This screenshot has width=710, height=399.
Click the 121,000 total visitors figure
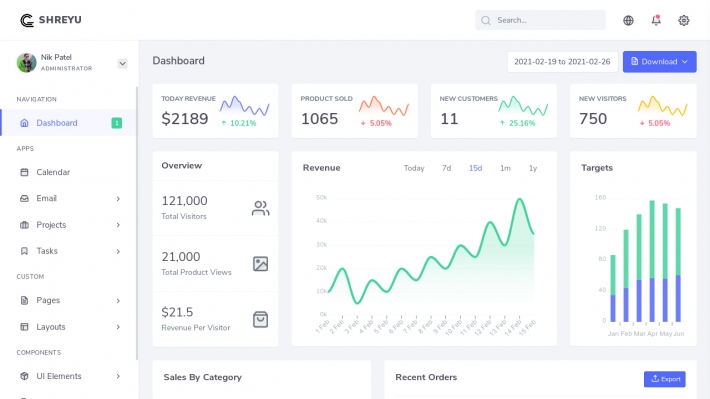click(184, 201)
